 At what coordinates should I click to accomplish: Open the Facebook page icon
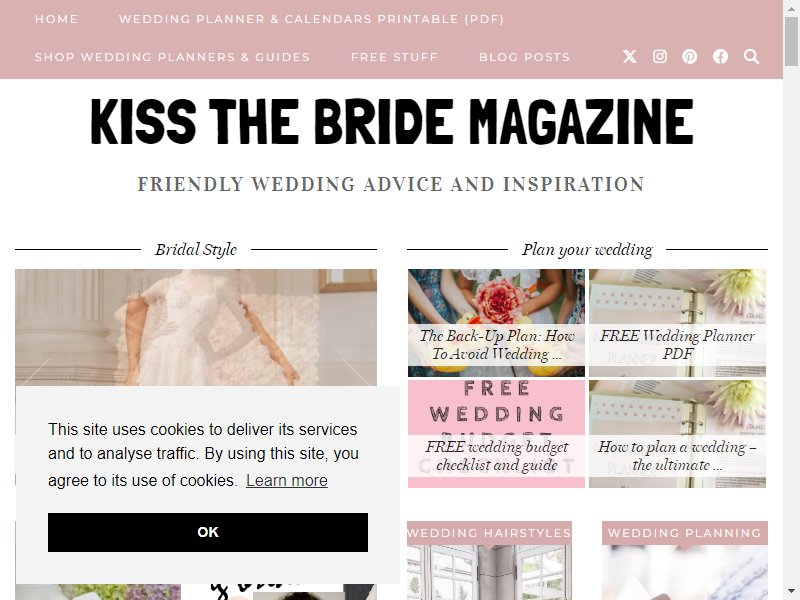(720, 56)
